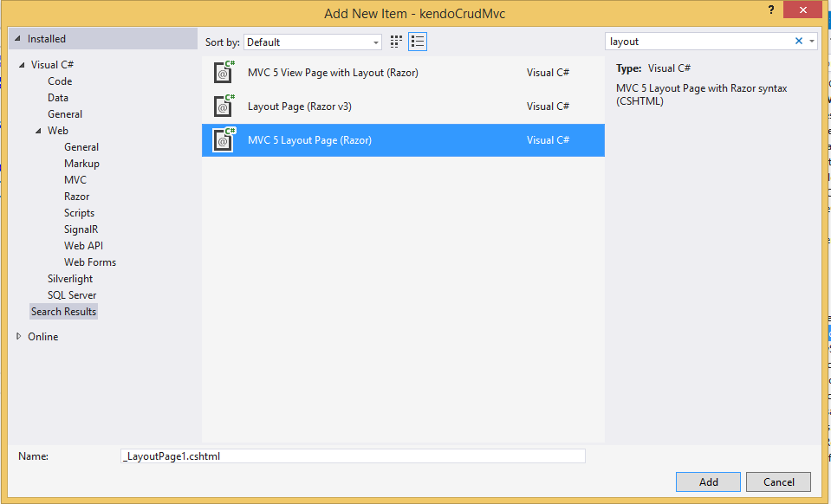Screen dimensions: 831x504
Task: Click the Installed header label
Action: point(47,39)
